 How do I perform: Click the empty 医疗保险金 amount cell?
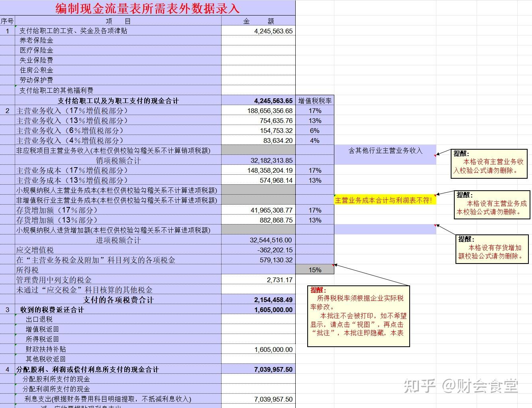[258, 50]
